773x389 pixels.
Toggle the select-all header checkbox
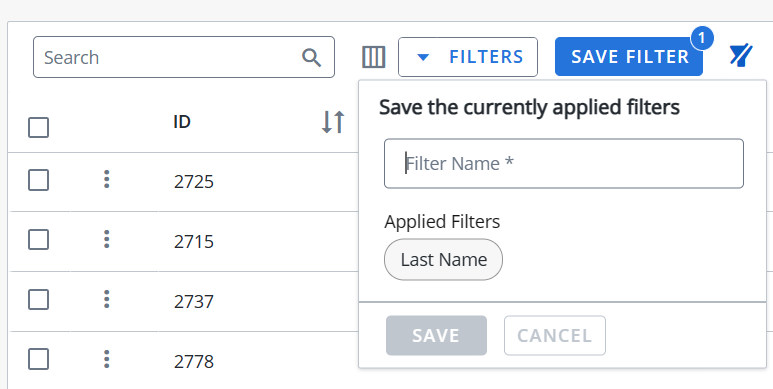click(x=38, y=128)
